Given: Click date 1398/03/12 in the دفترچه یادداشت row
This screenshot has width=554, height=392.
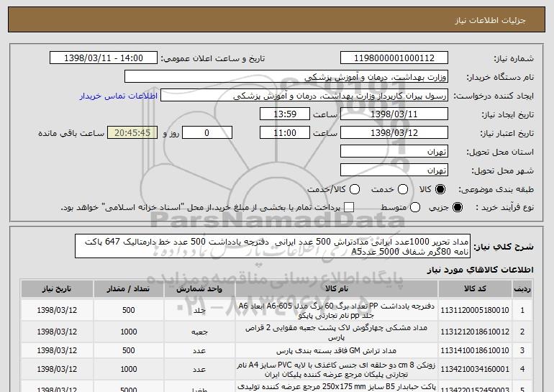Looking at the screenshot, I should pos(57,310).
